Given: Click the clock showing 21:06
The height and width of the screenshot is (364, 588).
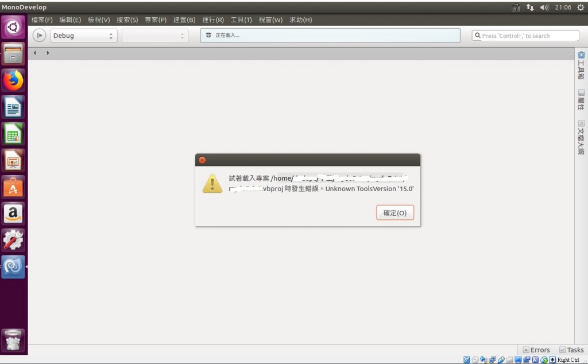Looking at the screenshot, I should [x=563, y=7].
